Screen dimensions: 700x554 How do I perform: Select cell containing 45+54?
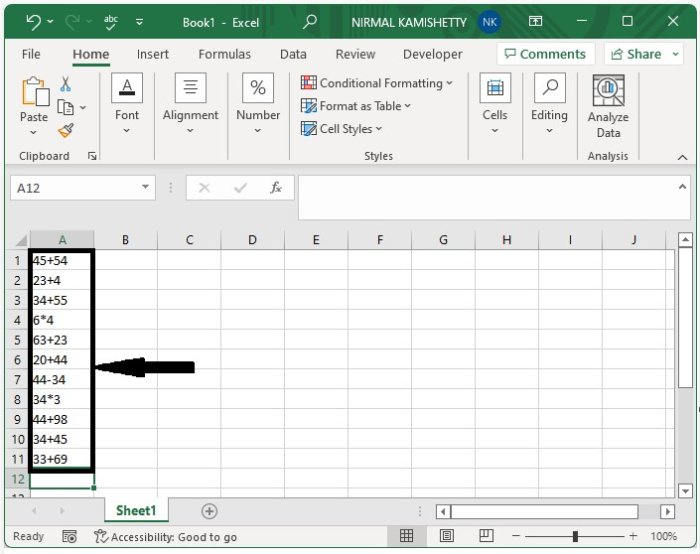62,260
